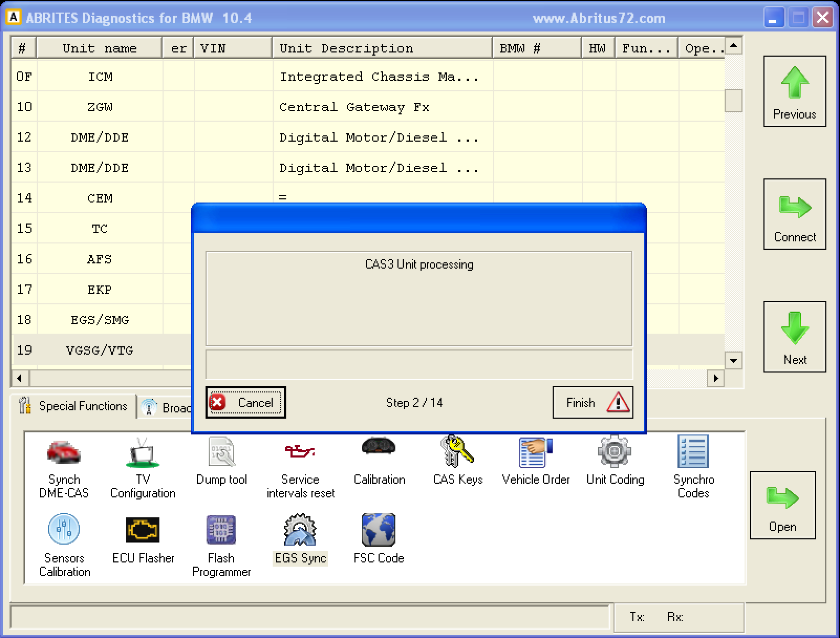Click the processing dialog progress bar

click(419, 364)
